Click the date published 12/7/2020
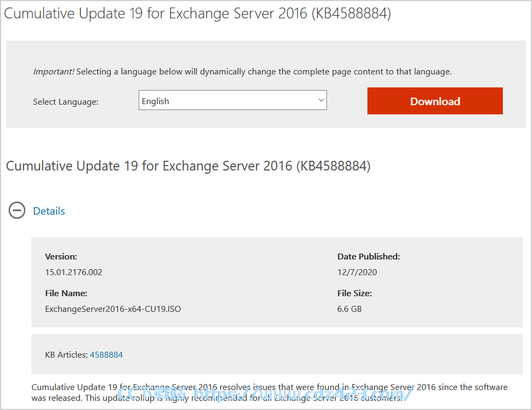This screenshot has height=410, width=532. point(357,272)
